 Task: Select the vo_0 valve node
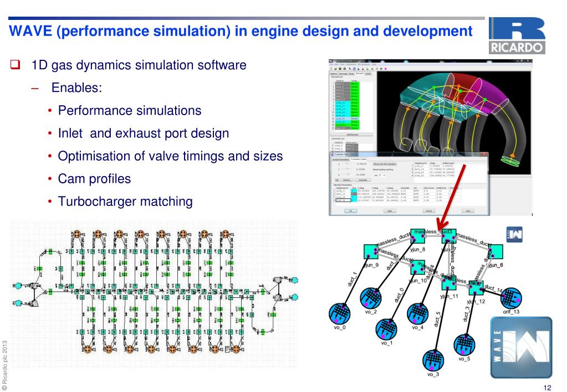(339, 313)
